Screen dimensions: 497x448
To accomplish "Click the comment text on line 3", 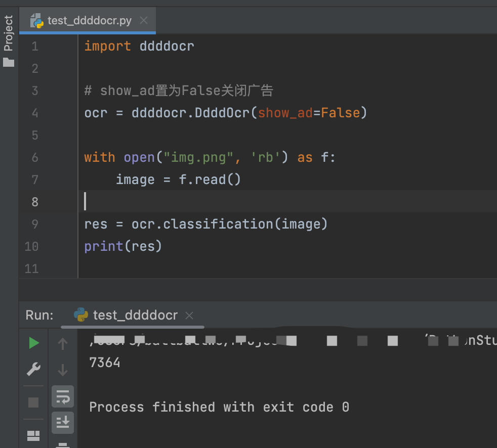I will pyautogui.click(x=179, y=91).
